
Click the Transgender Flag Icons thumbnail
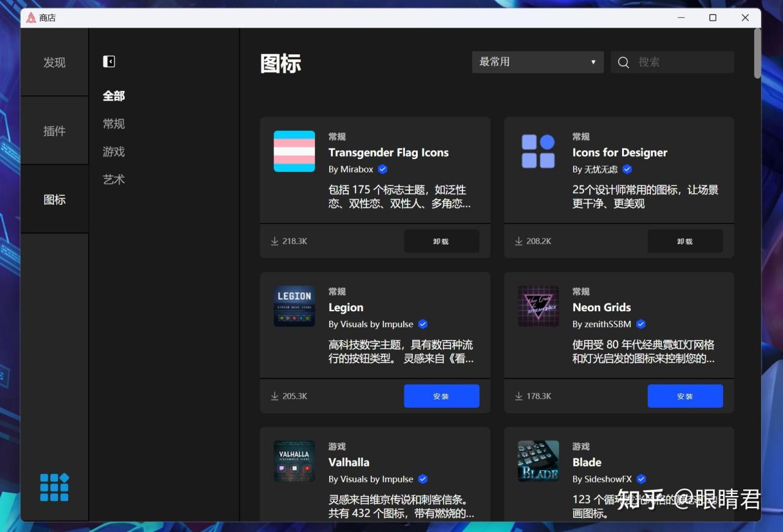point(294,151)
